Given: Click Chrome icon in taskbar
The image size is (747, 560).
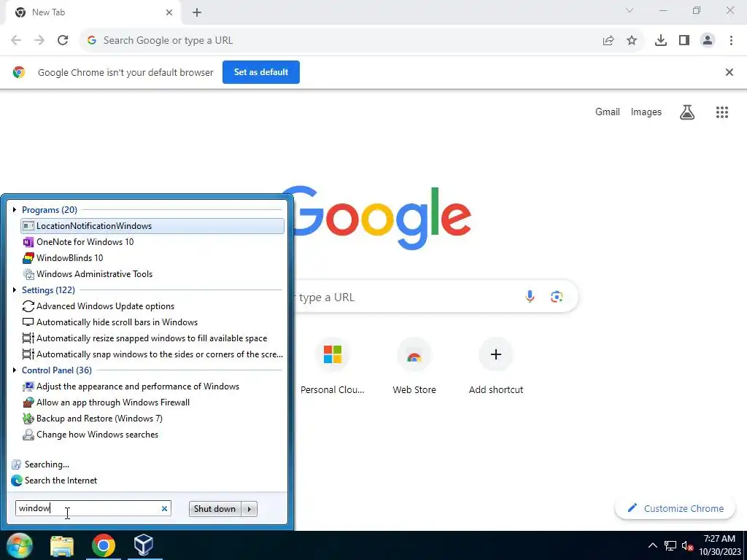Looking at the screenshot, I should 104,545.
